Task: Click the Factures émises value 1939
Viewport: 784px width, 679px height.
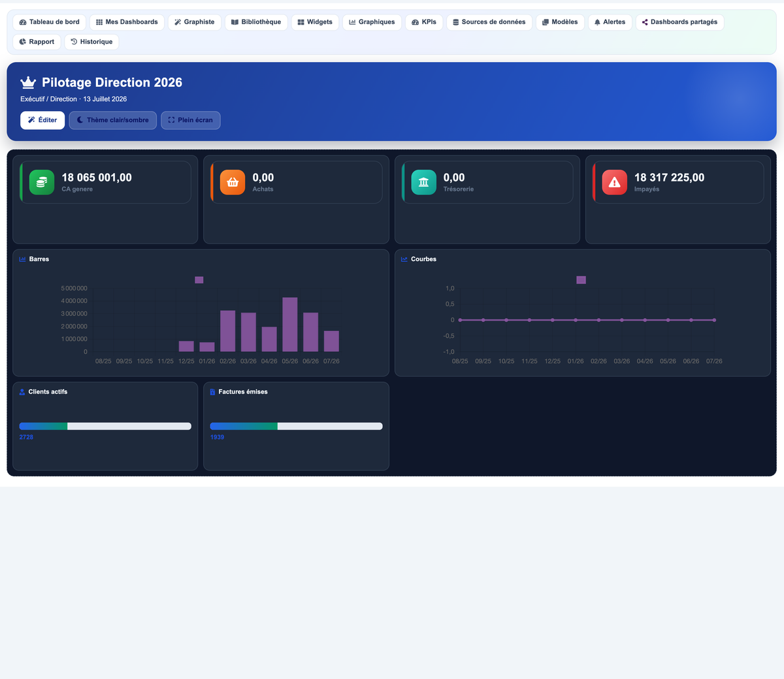Action: (217, 437)
